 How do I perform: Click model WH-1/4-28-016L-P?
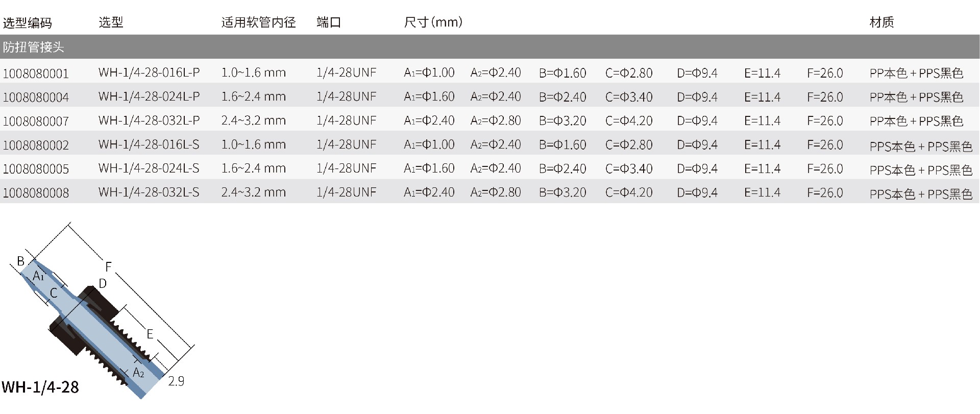pos(149,72)
